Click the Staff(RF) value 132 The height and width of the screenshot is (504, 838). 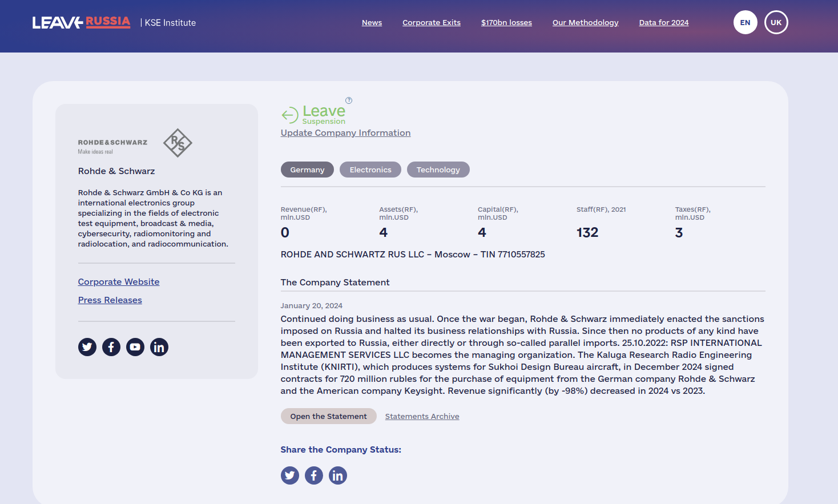pyautogui.click(x=587, y=232)
